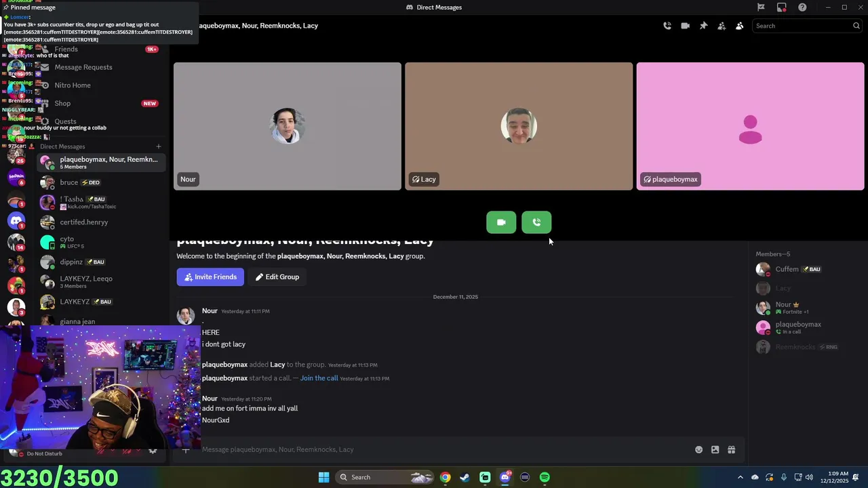Open the cyto direct message
Screen dimensions: 868x488
100,242
